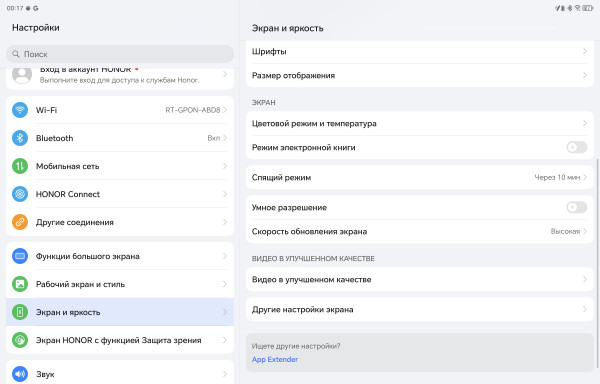600x384 pixels.
Task: Tap the Рабочий экран и стиль icon
Action: pos(20,284)
